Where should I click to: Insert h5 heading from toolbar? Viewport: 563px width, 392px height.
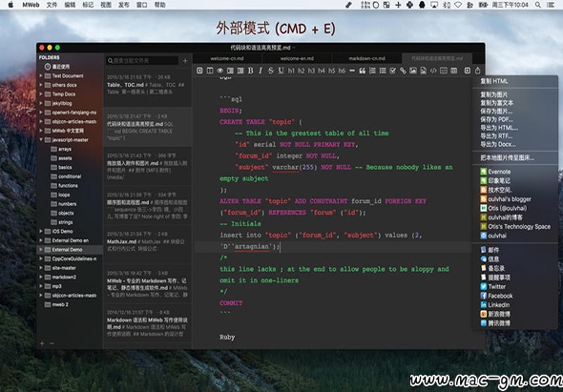point(331,71)
